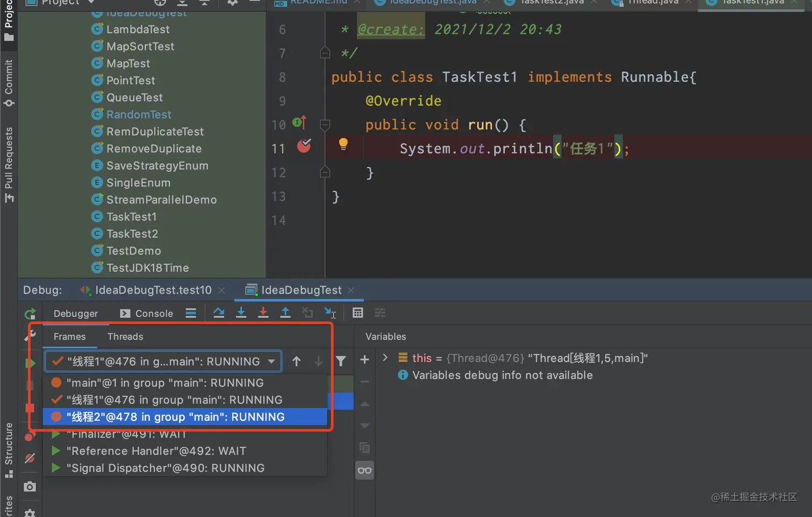Click the lightbulb intention icon on line 11
The image size is (812, 517).
(x=343, y=144)
